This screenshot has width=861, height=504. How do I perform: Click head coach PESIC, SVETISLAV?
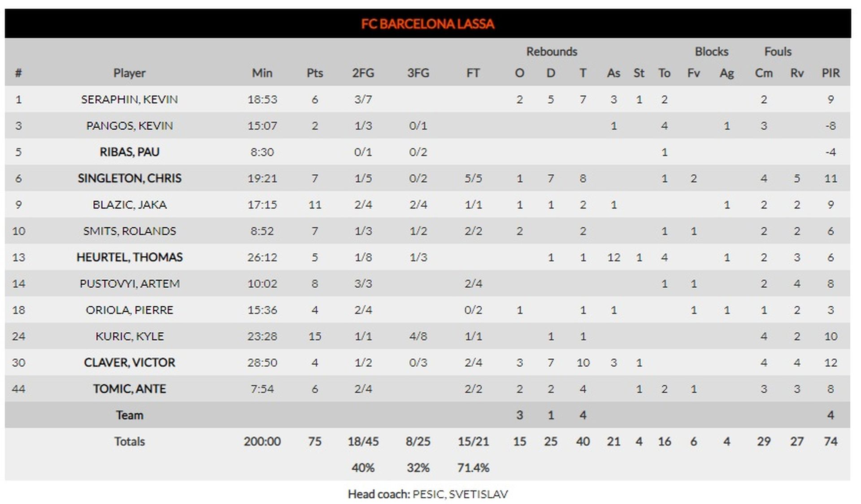pos(460,494)
